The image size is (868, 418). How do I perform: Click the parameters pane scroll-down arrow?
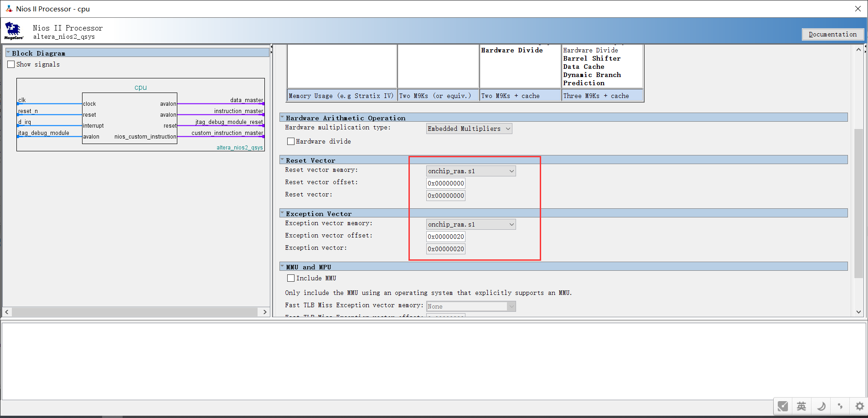[x=858, y=312]
